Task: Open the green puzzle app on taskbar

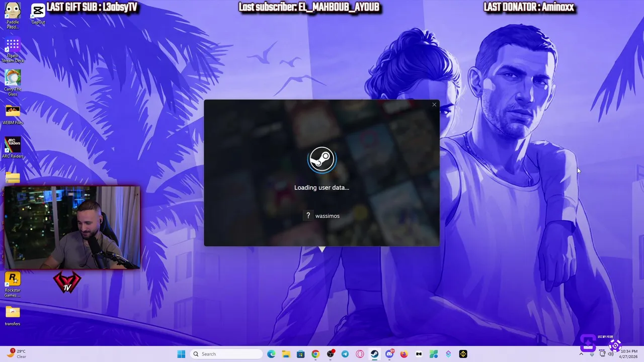Action: (433, 354)
